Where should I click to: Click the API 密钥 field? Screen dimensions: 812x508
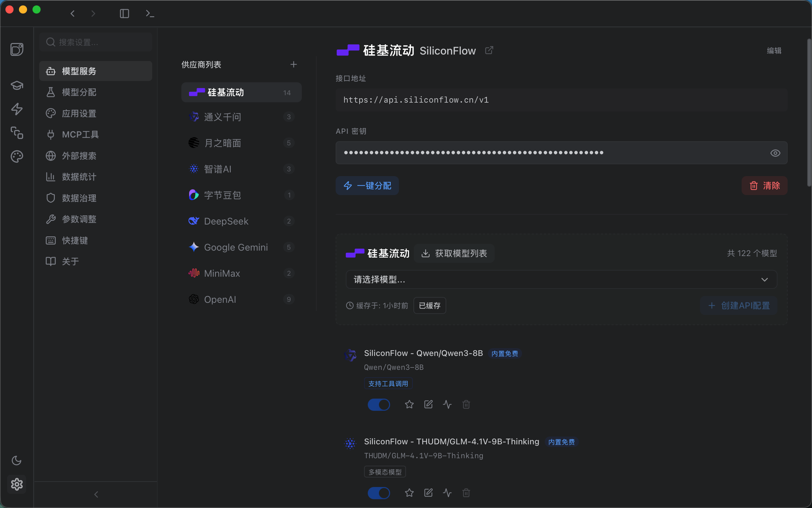click(x=561, y=153)
